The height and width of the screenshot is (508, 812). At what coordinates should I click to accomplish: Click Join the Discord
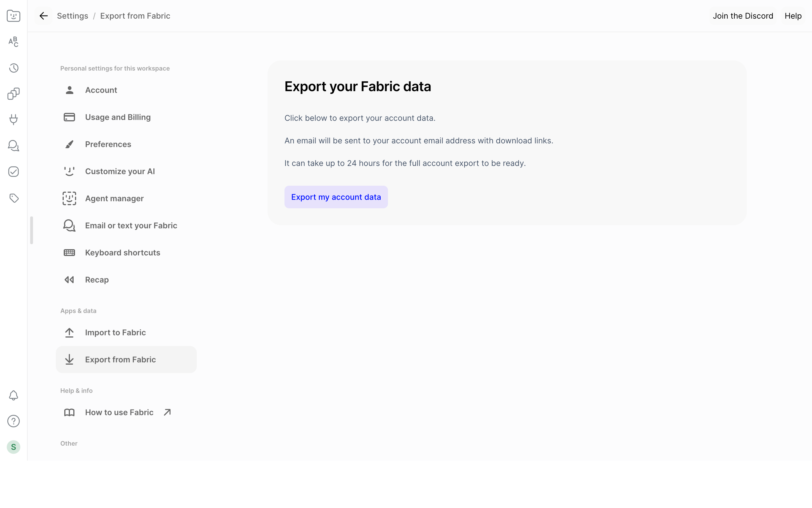(743, 16)
